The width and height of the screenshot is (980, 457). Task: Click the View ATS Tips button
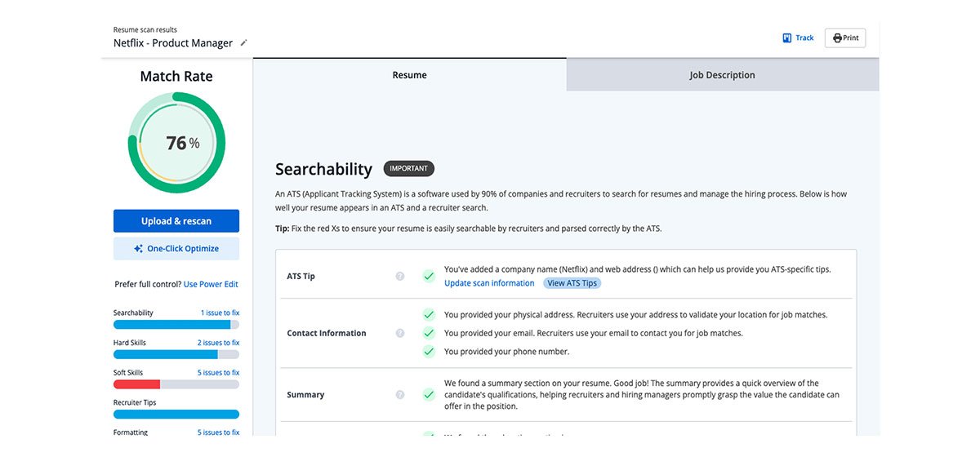click(x=572, y=283)
